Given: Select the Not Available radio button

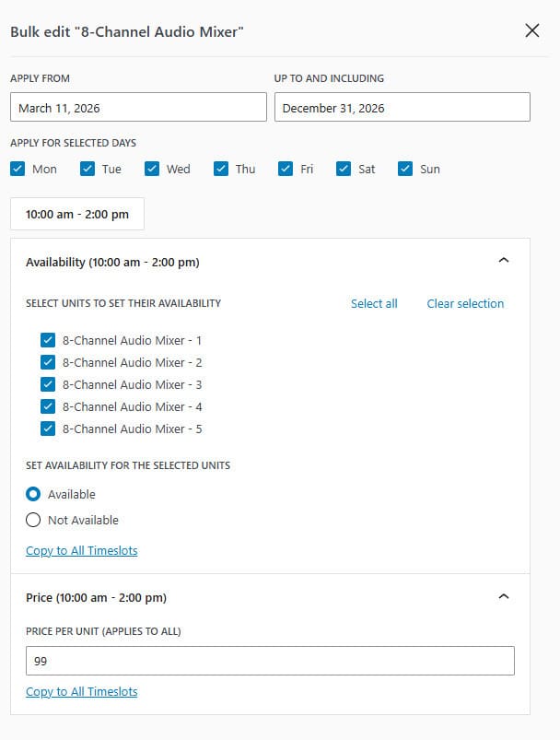Looking at the screenshot, I should (33, 519).
